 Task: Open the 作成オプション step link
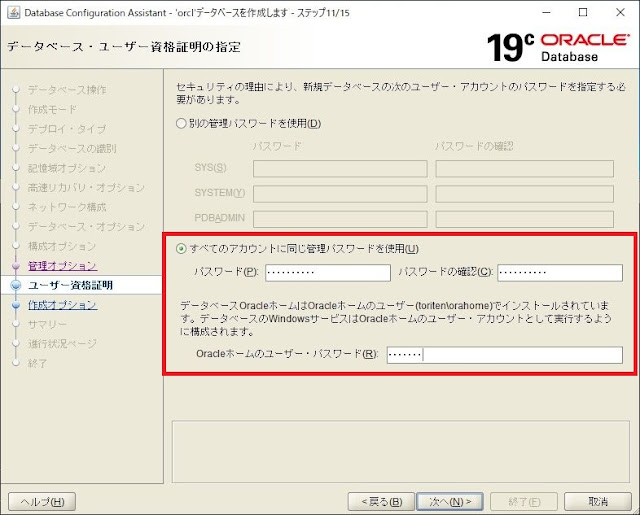click(x=62, y=305)
